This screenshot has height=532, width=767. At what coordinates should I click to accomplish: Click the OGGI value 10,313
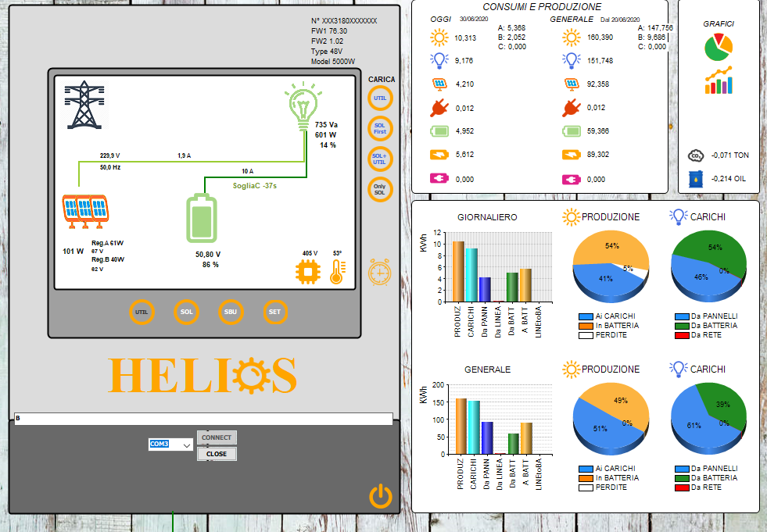coord(465,38)
